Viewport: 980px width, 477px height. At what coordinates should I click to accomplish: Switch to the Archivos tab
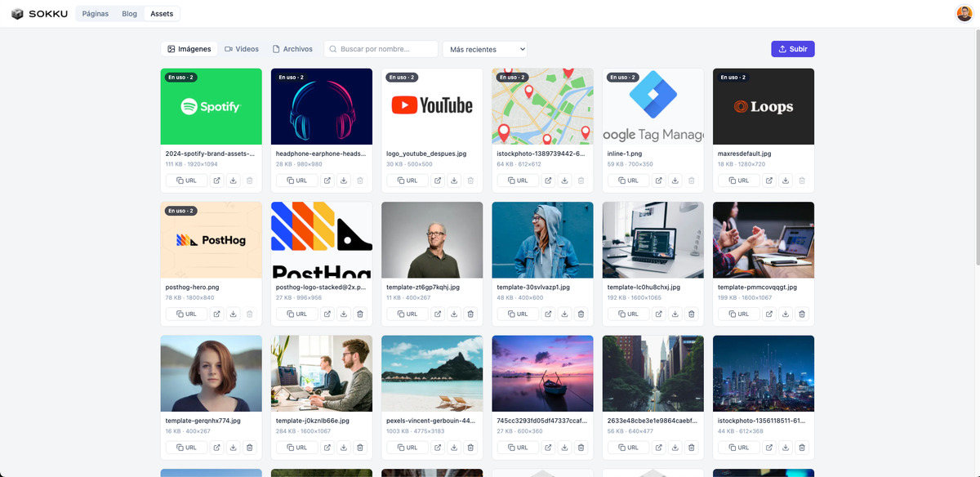coord(292,49)
